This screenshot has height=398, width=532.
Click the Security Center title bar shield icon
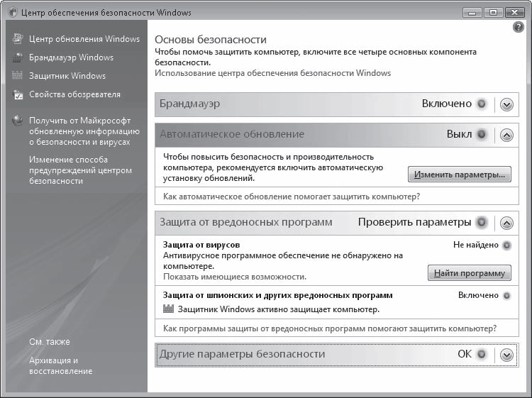[x=13, y=13]
